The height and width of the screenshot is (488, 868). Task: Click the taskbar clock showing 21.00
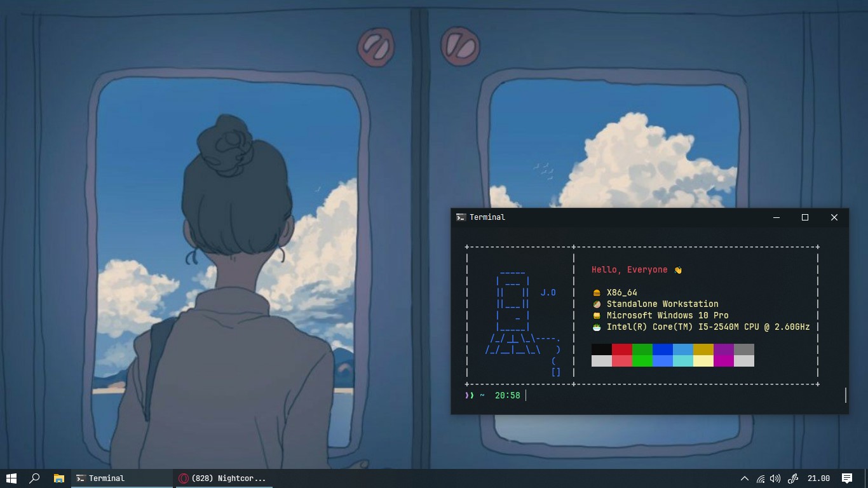click(x=818, y=478)
